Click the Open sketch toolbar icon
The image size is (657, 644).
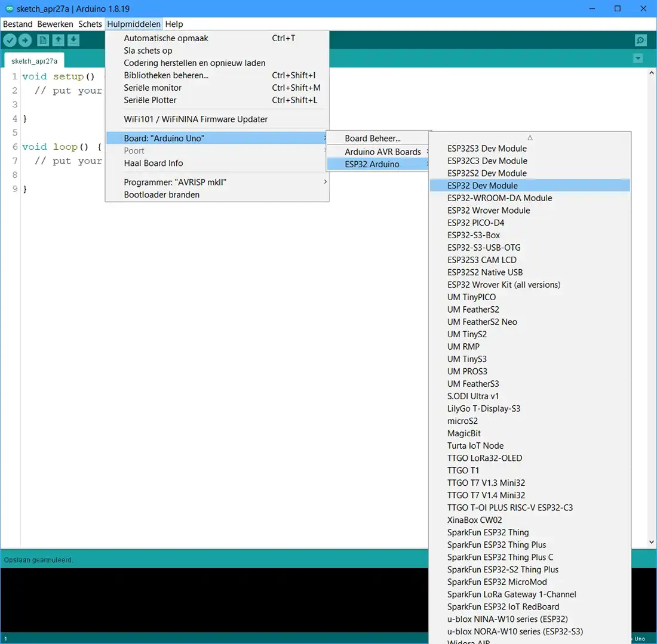(x=58, y=40)
